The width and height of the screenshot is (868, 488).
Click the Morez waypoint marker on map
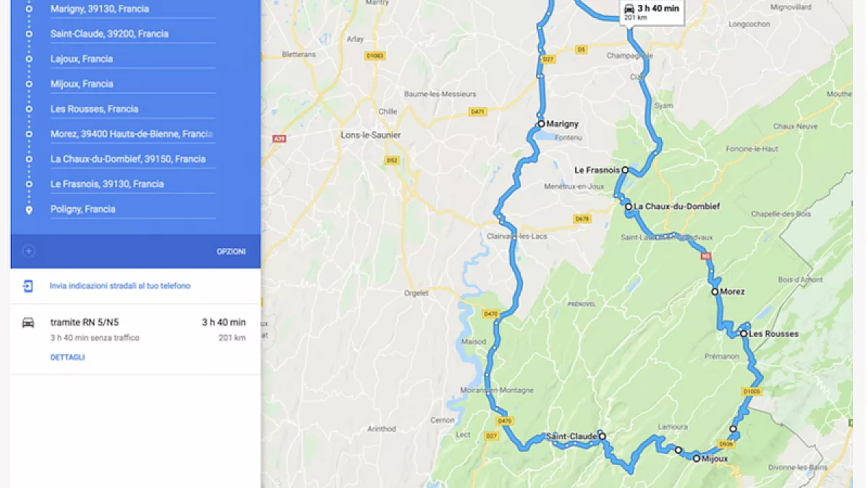(x=715, y=292)
